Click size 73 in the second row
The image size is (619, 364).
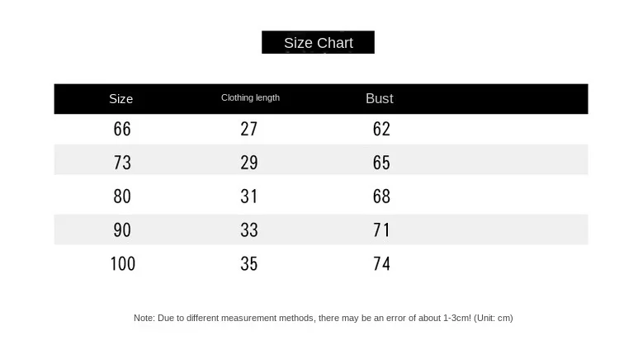click(x=122, y=163)
